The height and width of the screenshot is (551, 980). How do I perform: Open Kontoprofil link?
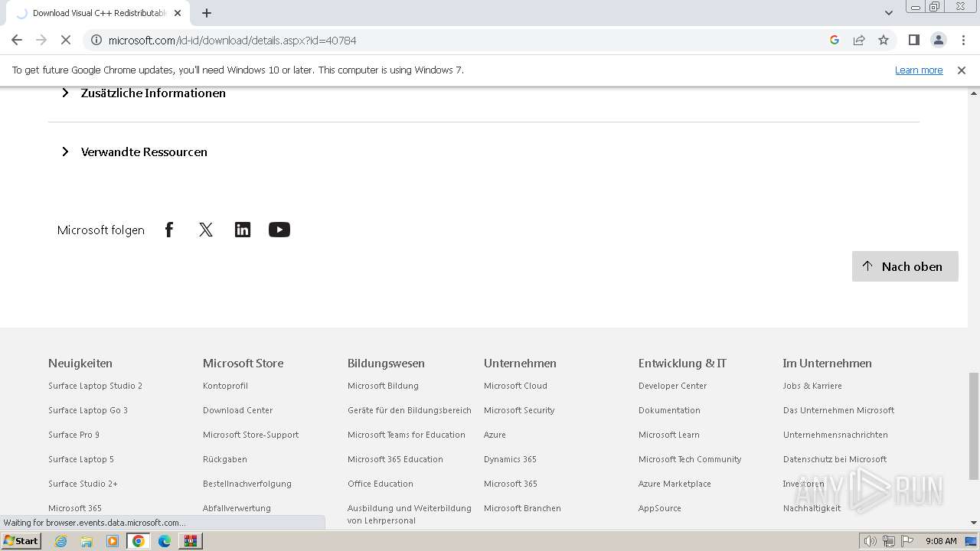pos(225,386)
